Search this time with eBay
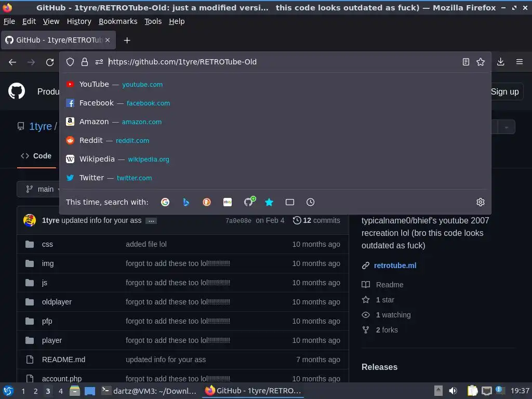532x399 pixels. point(228,202)
